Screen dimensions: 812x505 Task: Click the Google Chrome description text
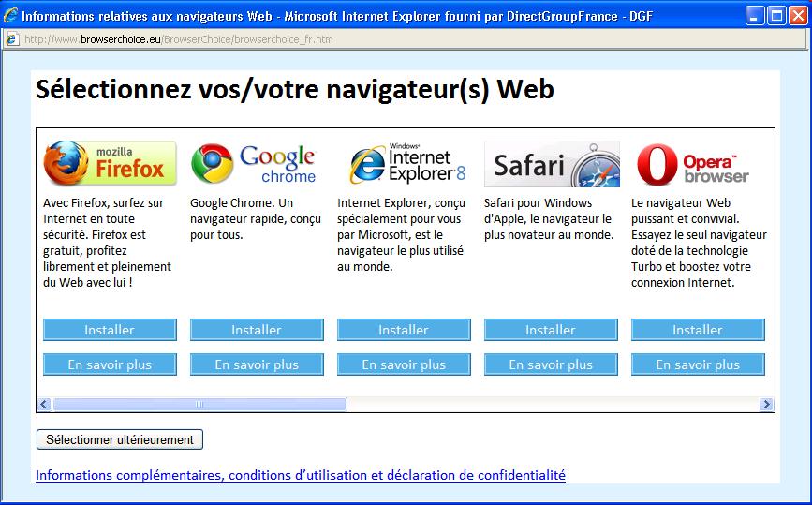click(256, 219)
